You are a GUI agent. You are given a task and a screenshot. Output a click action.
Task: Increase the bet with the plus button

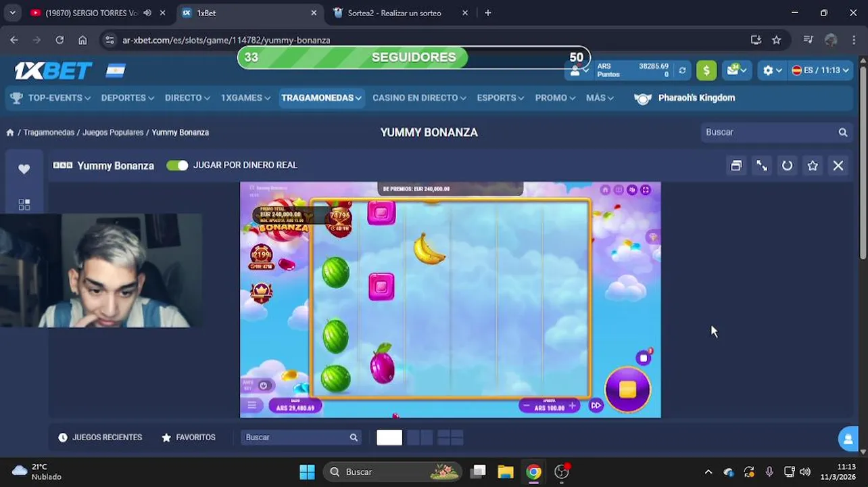(x=573, y=406)
